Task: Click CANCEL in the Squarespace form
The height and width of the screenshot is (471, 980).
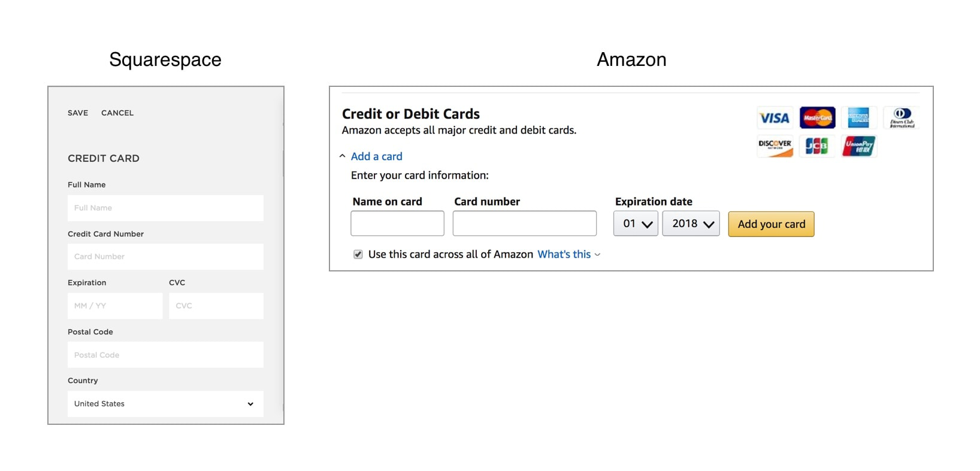Action: tap(117, 113)
